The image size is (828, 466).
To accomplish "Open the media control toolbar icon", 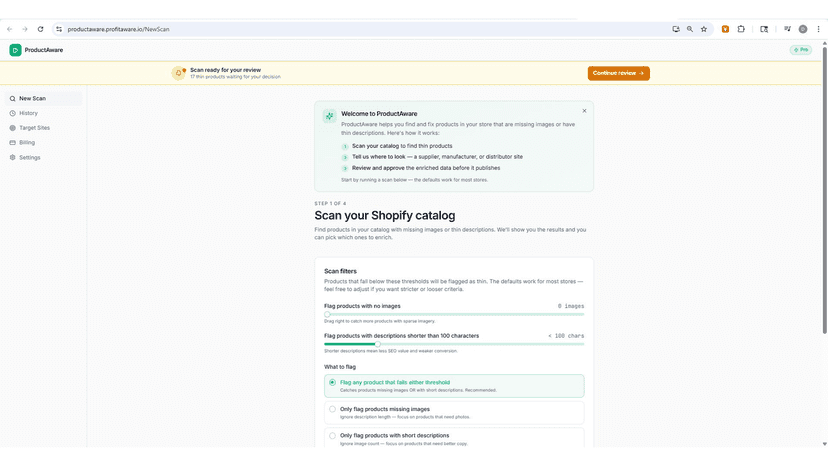I will [787, 29].
